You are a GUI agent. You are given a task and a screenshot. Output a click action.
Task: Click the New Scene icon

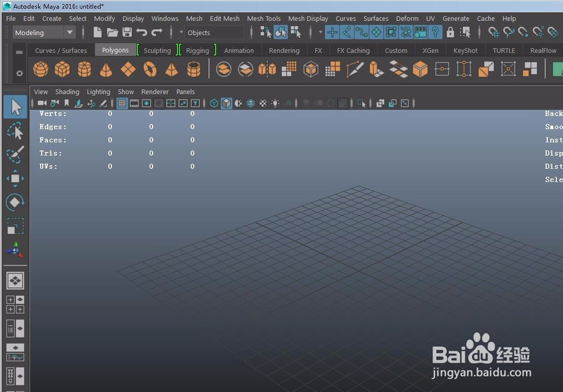point(97,32)
